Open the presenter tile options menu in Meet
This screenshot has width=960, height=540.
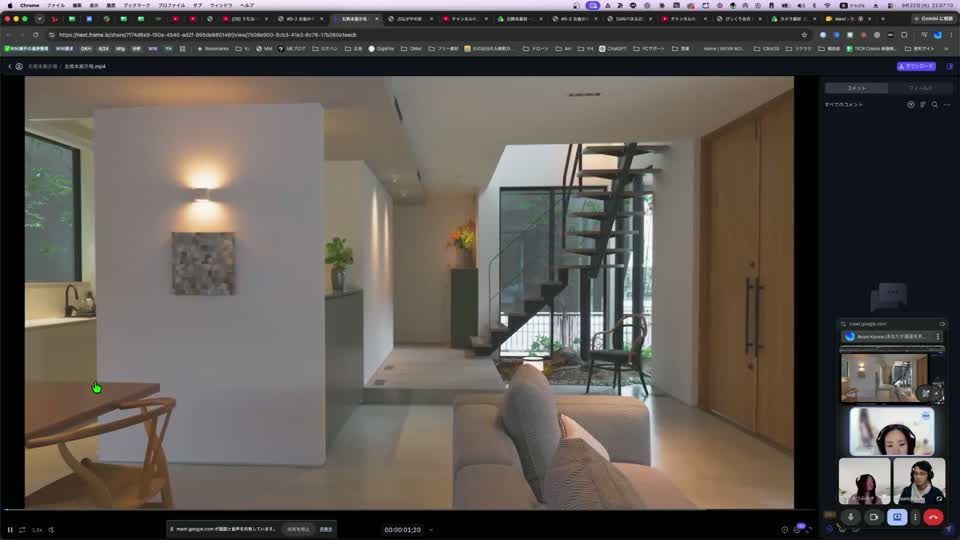coord(938,336)
